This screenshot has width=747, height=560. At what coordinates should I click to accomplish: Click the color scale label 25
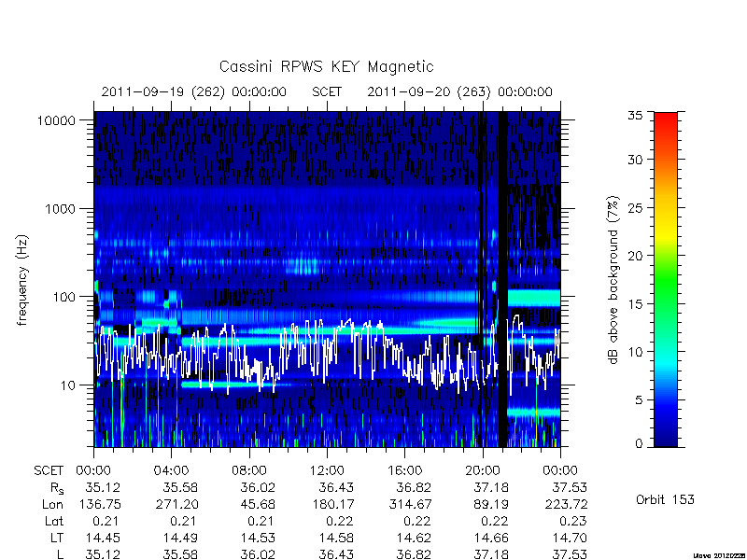tap(635, 208)
